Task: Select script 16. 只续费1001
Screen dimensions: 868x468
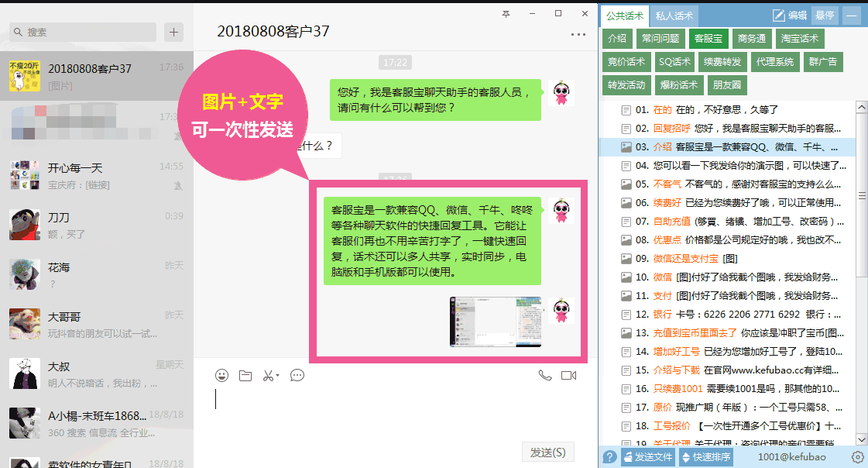Action: tap(727, 389)
